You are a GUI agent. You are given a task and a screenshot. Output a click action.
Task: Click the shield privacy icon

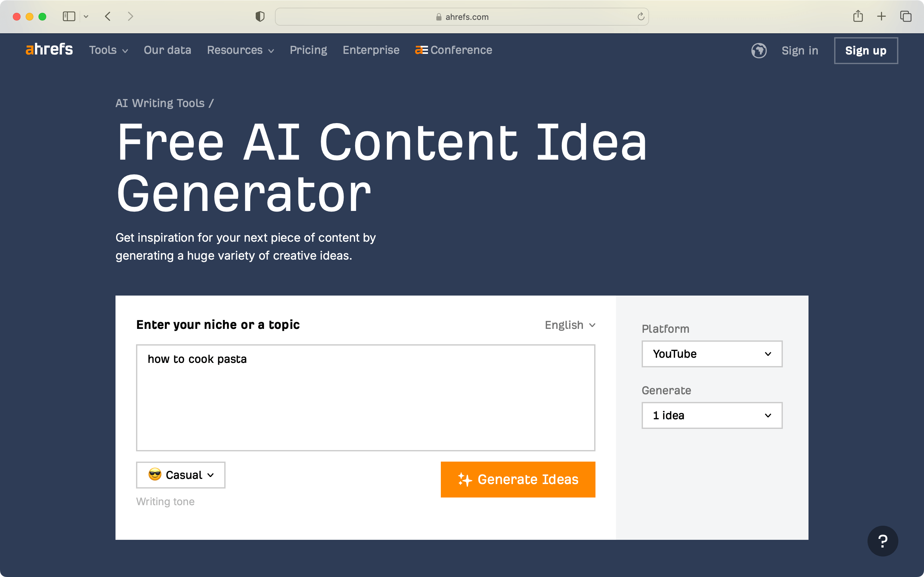pos(260,17)
